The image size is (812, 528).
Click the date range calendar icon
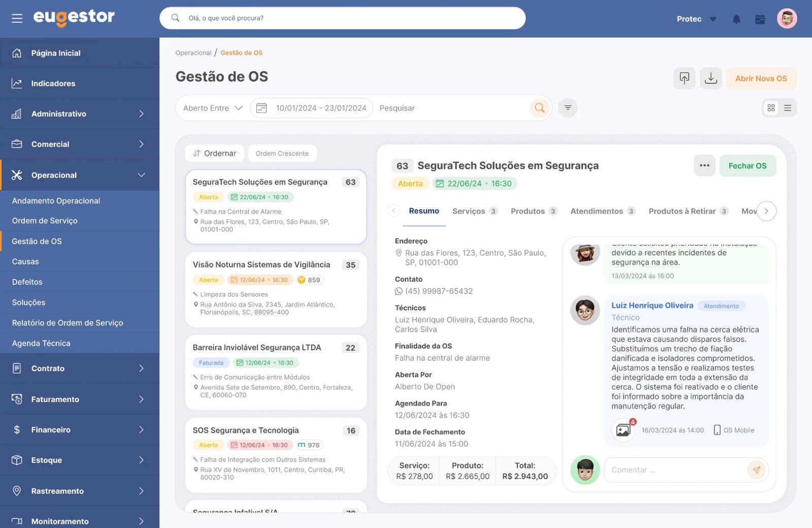point(261,108)
